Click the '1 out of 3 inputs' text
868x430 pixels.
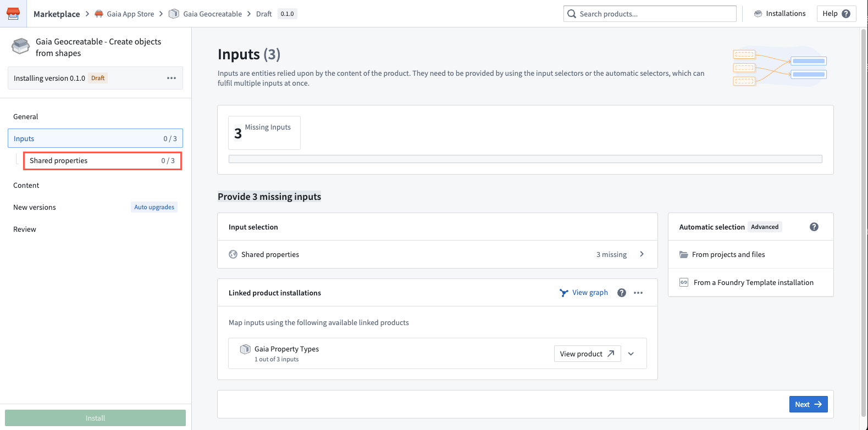[277, 359]
